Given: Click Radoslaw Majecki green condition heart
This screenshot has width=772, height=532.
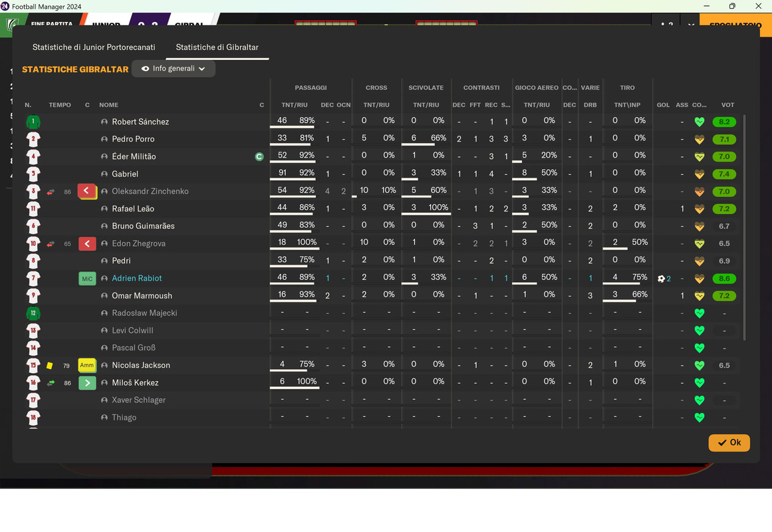Looking at the screenshot, I should click(699, 313).
